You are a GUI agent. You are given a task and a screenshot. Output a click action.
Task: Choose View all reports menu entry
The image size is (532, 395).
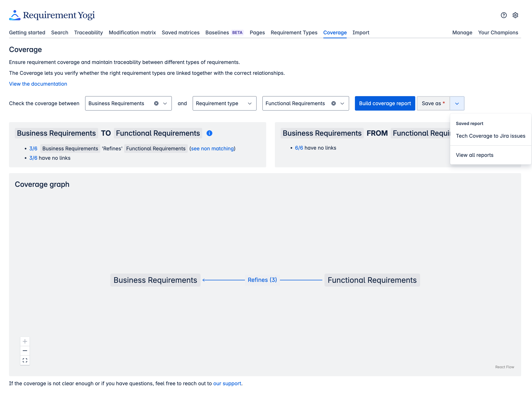click(x=474, y=155)
